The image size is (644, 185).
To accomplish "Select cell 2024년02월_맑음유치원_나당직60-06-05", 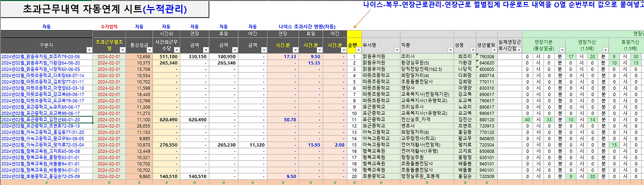I will point(47,69).
